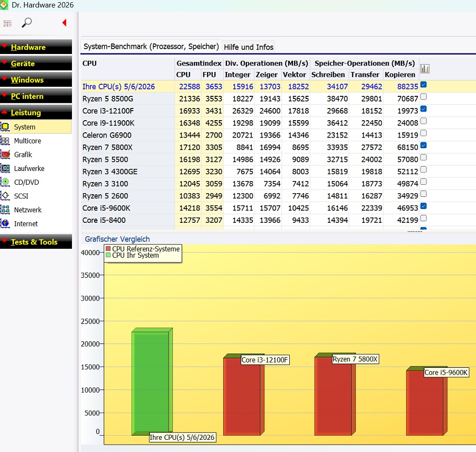
Task: Switch to System-Benchmark (Prozessor, Speicher) tab
Action: pyautogui.click(x=151, y=47)
